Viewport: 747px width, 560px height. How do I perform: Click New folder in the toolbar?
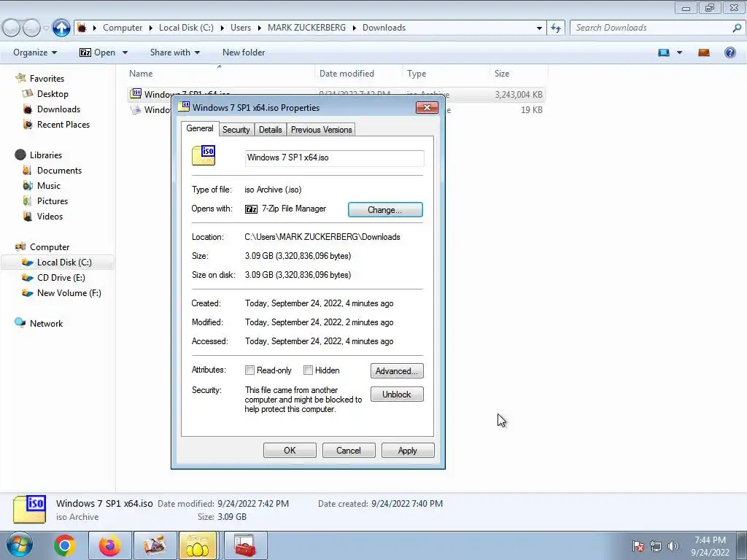tap(244, 52)
